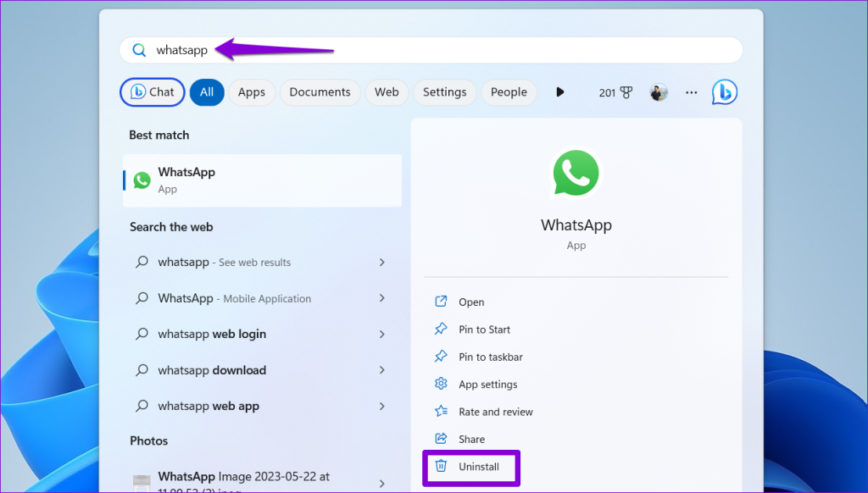Click Open in the app actions

[471, 302]
